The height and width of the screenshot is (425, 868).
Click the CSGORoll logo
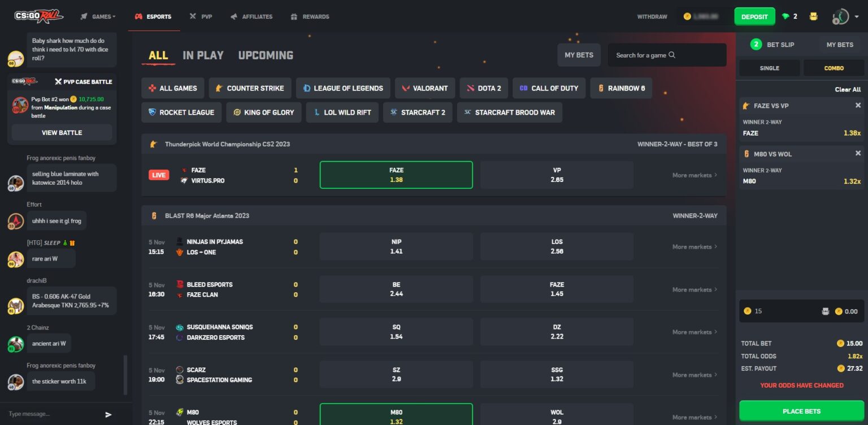(37, 16)
